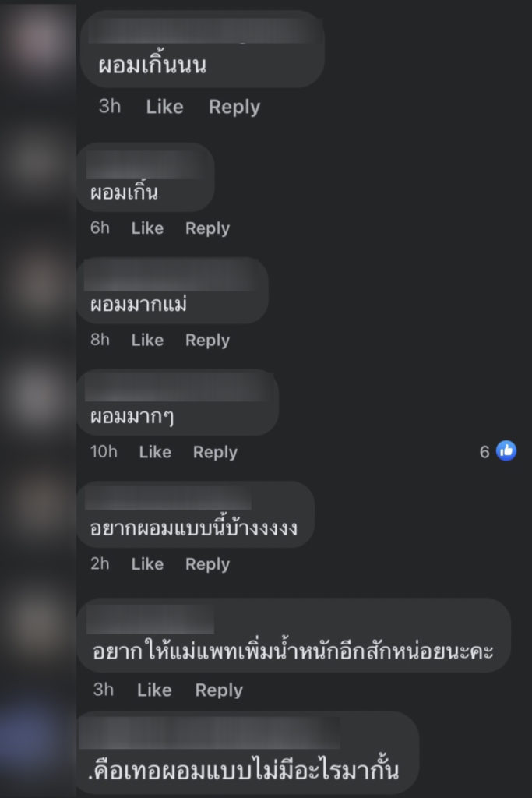
Task: Reply to the 10h old comment
Action: coord(215,452)
